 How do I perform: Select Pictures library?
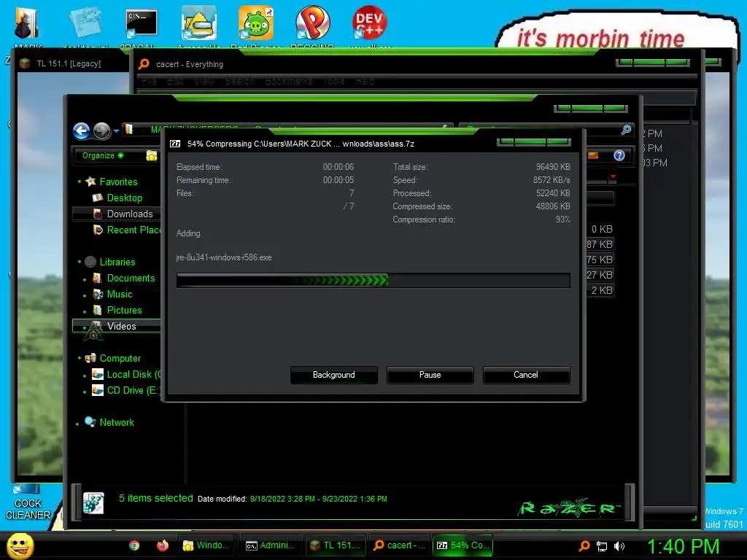tap(124, 311)
